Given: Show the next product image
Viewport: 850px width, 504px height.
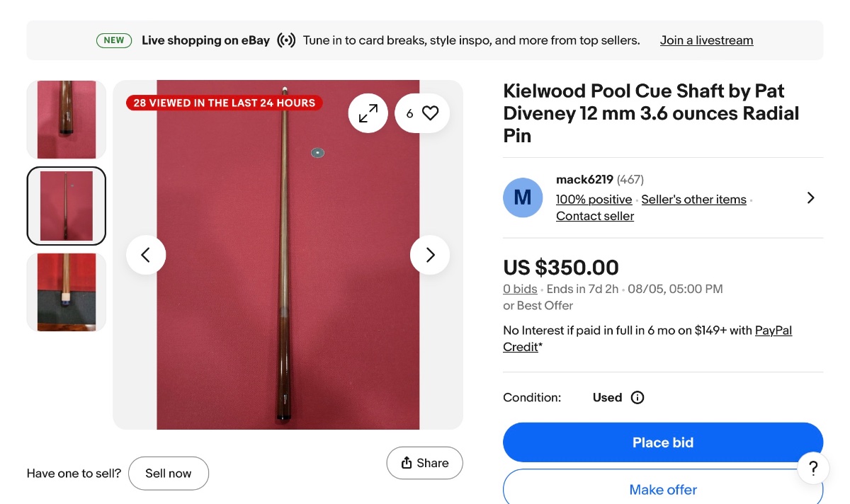Looking at the screenshot, I should click(x=430, y=255).
